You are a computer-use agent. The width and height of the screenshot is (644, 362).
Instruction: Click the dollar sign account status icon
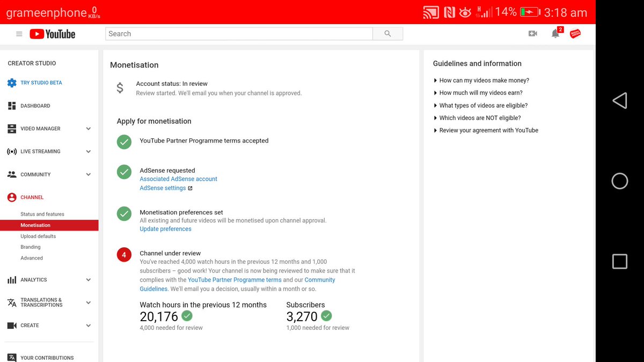click(120, 88)
